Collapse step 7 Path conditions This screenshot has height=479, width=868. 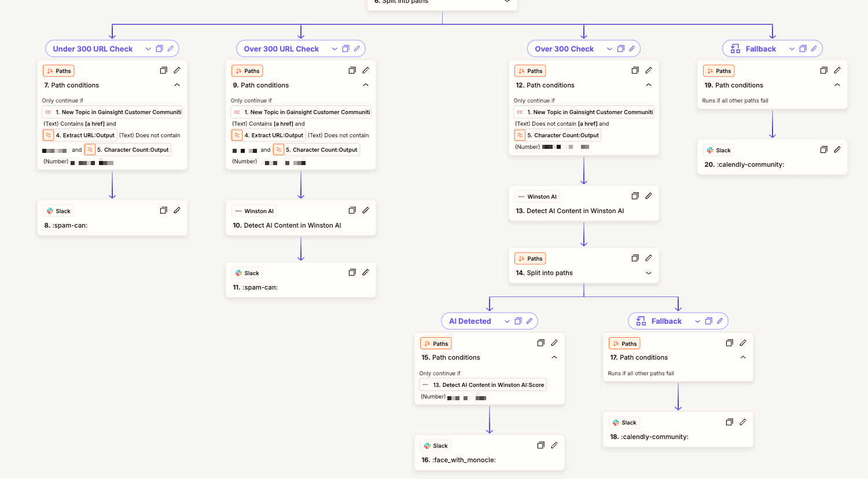(x=177, y=85)
